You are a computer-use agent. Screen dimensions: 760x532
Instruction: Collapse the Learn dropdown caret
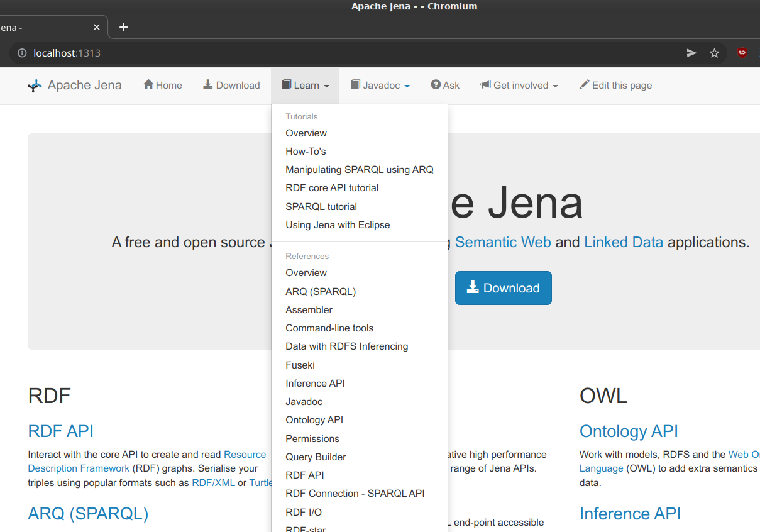pyautogui.click(x=327, y=86)
